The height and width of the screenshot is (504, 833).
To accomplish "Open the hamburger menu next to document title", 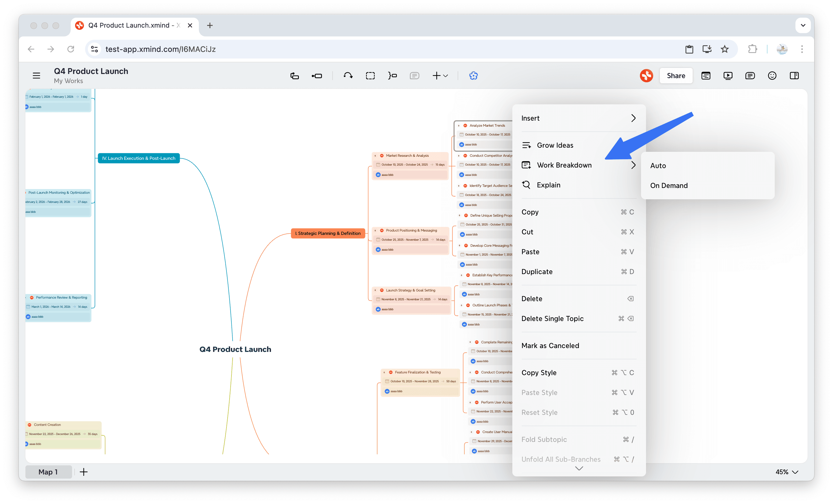I will [x=36, y=75].
